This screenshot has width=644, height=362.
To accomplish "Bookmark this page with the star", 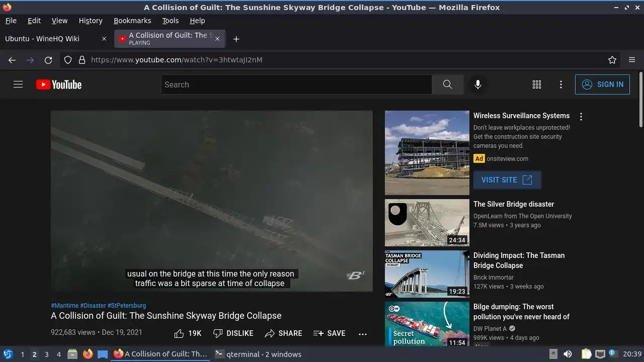I will pyautogui.click(x=612, y=60).
